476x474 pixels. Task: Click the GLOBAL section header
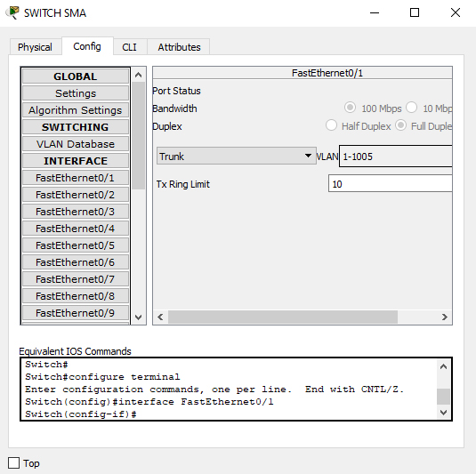click(x=76, y=76)
